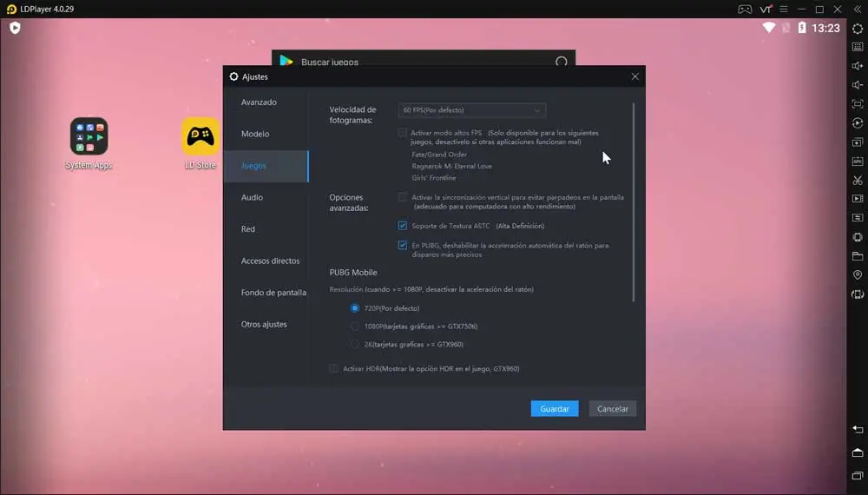Click the 13:23 clock in status bar
Screen dimensions: 868x495
pos(826,29)
